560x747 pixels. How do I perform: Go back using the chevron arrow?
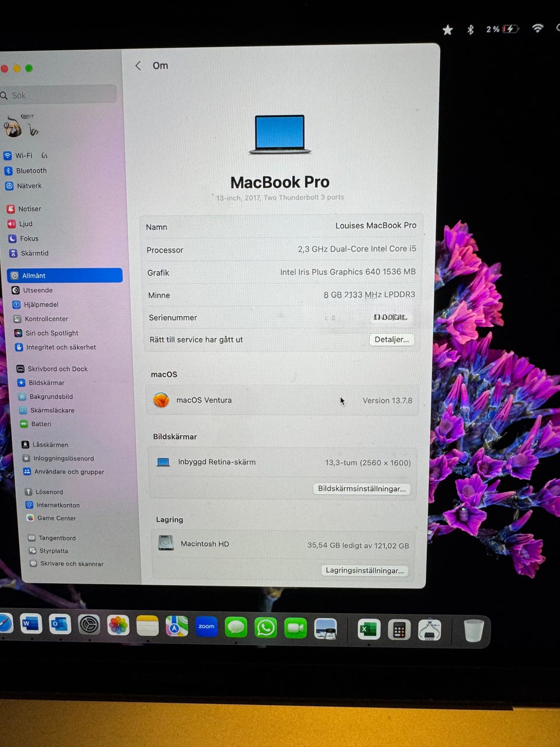pyautogui.click(x=138, y=66)
